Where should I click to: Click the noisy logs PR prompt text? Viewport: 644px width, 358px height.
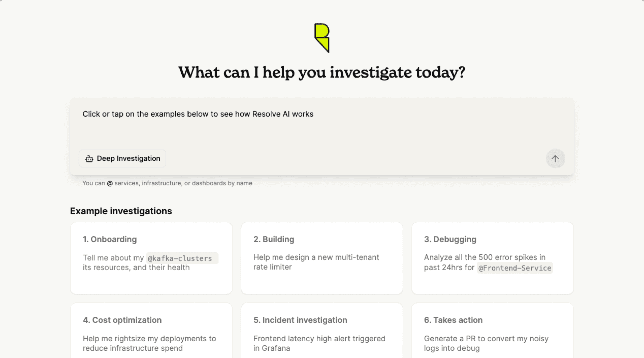click(486, 343)
